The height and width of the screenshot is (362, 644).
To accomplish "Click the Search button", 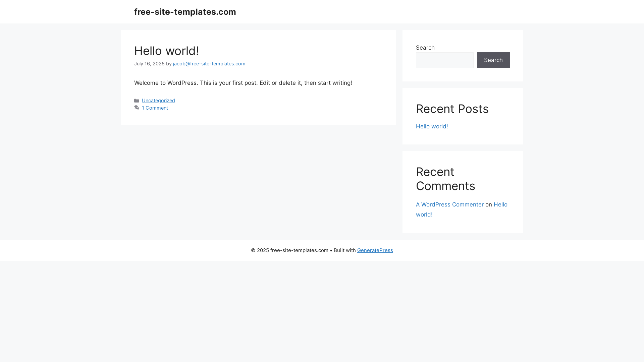I will click(493, 60).
